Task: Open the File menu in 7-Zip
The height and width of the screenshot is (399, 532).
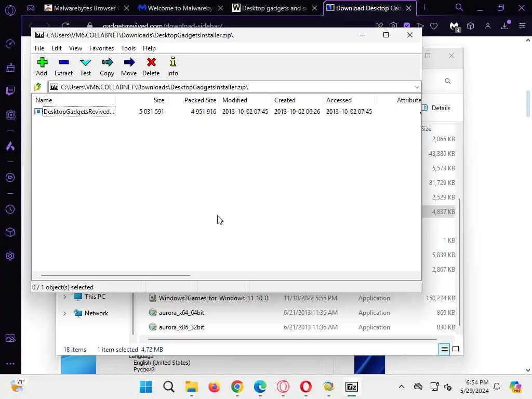Action: 39,48
